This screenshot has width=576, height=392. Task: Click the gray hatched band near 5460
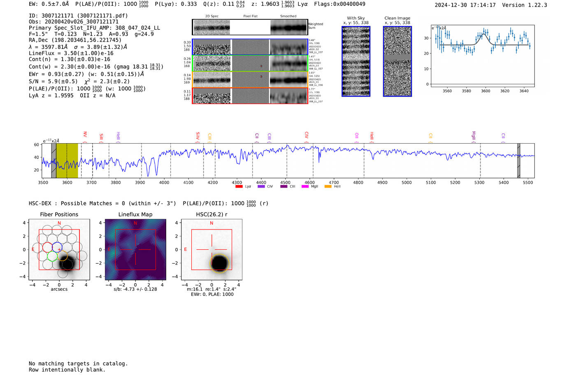click(x=518, y=160)
